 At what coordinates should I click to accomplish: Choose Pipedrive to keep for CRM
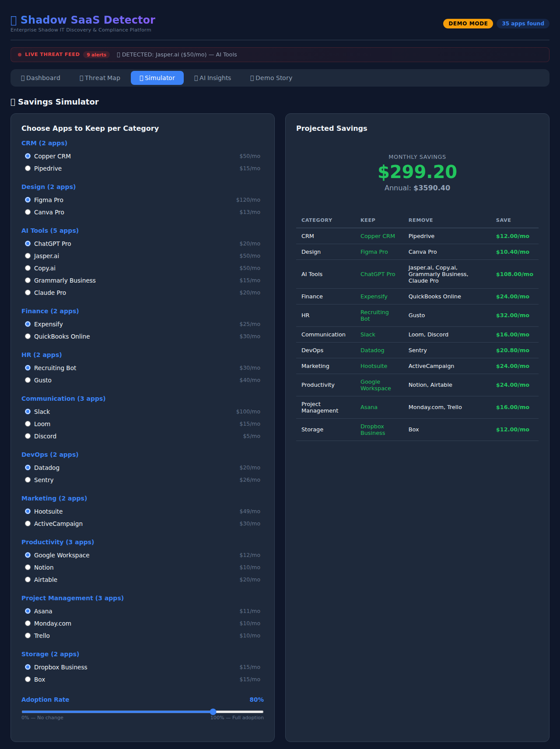[28, 168]
